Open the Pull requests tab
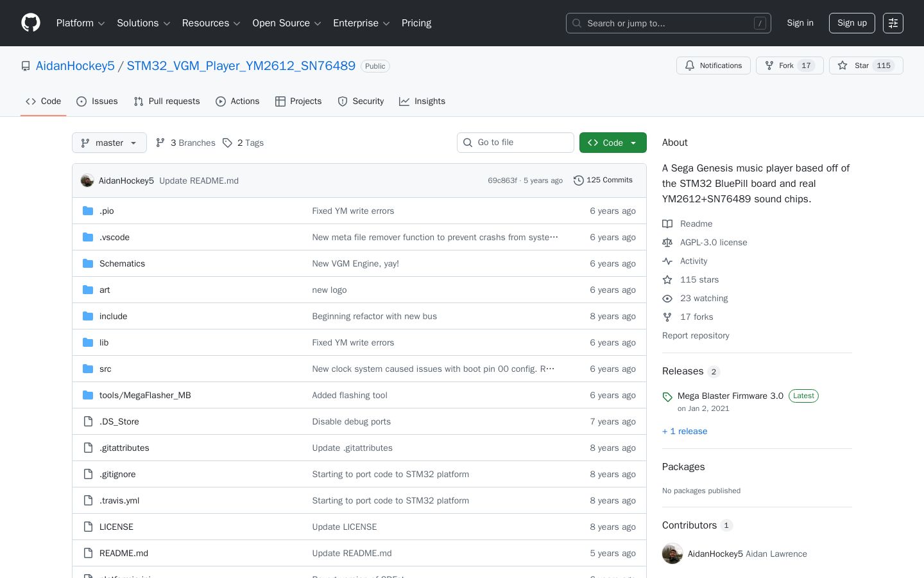924x578 pixels. 167,101
